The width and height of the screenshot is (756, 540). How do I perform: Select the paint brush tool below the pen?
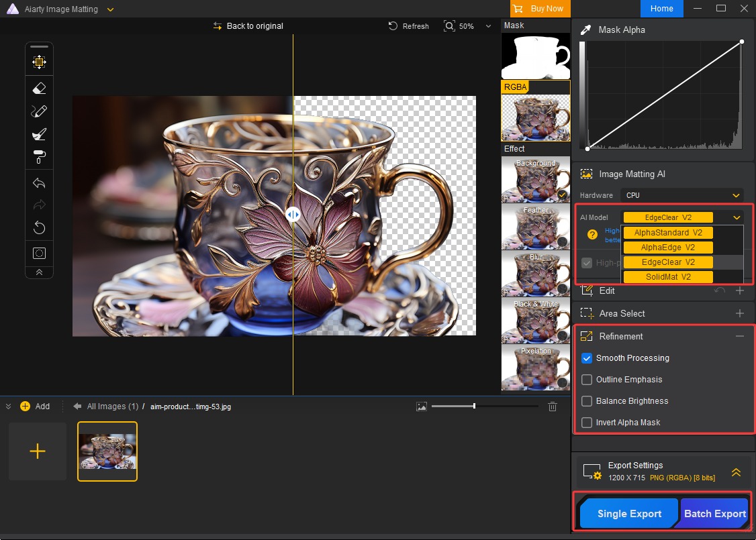pos(39,134)
